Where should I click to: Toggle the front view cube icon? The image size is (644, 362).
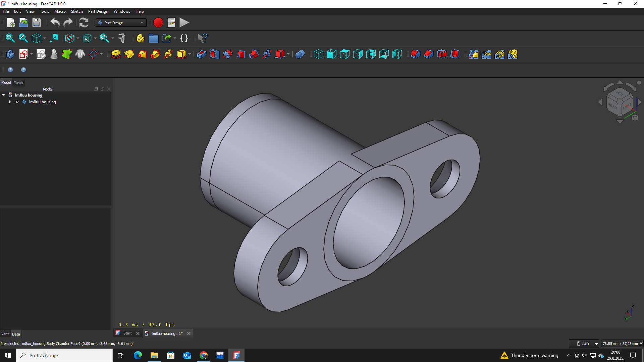pyautogui.click(x=331, y=54)
